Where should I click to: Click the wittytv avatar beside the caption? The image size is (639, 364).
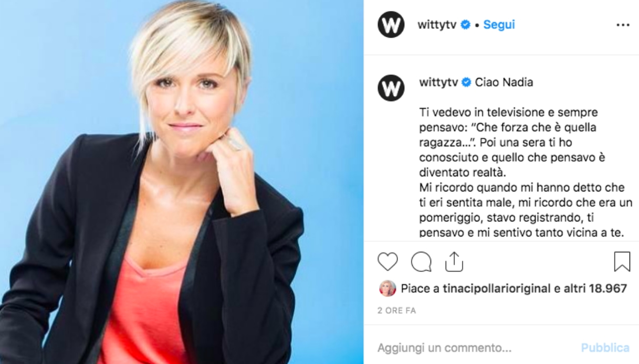point(391,88)
